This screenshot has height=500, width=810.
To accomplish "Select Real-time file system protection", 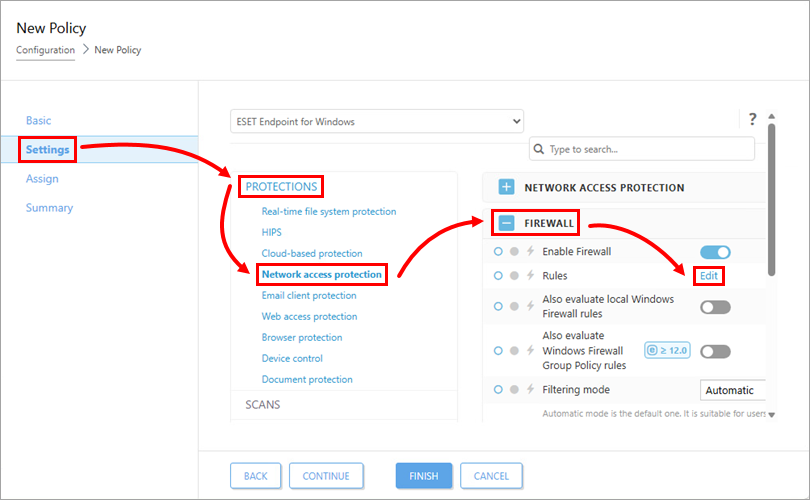I will 329,211.
